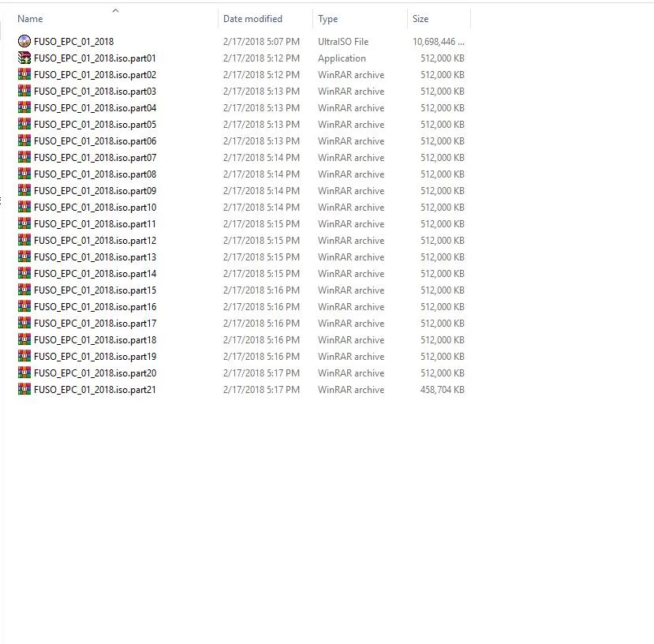654x644 pixels.
Task: Select file name FUSO_EPC_01_2018.iso.part12
Action: (95, 241)
